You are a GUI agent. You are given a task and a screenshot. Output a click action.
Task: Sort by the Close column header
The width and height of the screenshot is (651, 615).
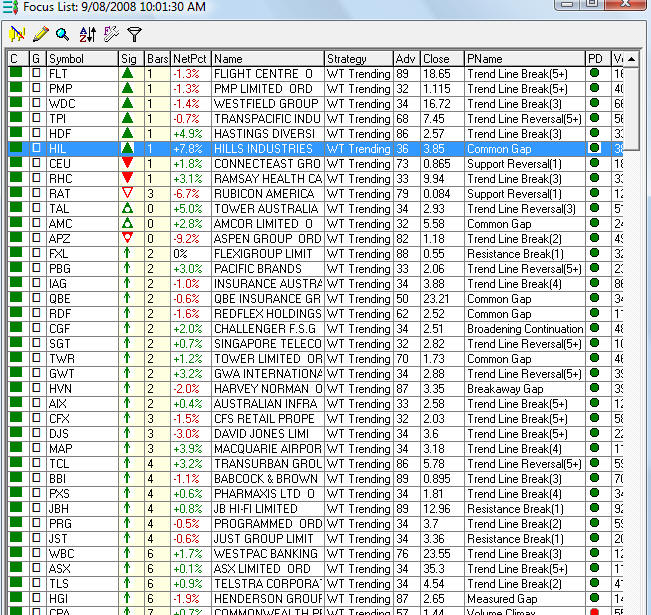point(442,59)
